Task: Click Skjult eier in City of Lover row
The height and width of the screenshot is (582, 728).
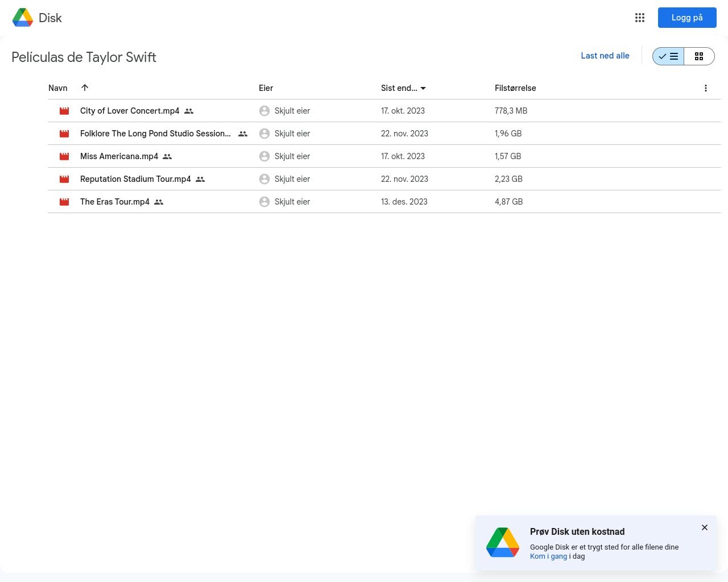Action: click(x=292, y=111)
